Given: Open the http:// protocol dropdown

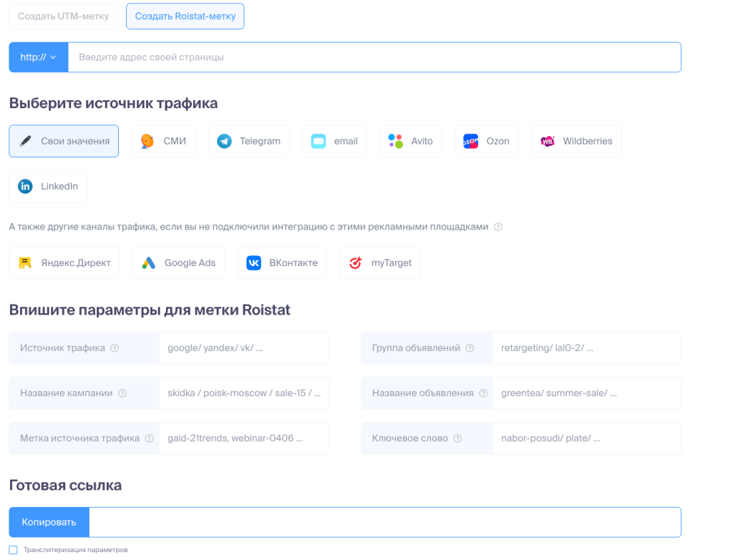Looking at the screenshot, I should click(38, 57).
